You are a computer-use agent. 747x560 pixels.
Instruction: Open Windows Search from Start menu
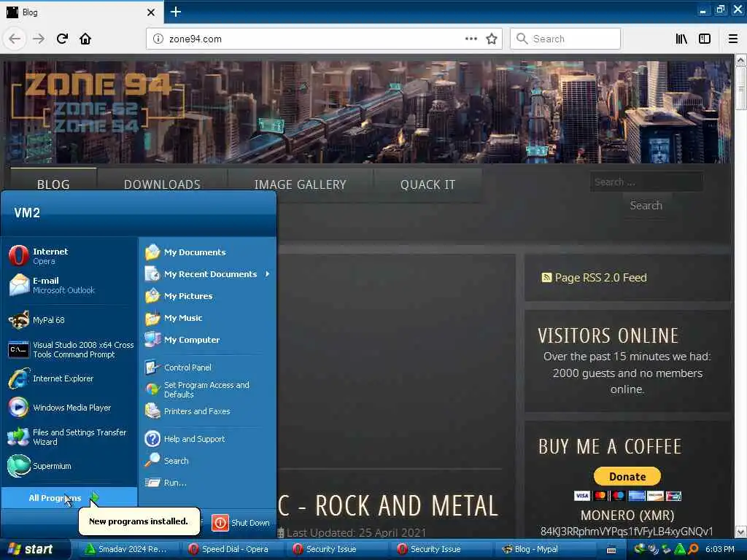(x=207, y=461)
